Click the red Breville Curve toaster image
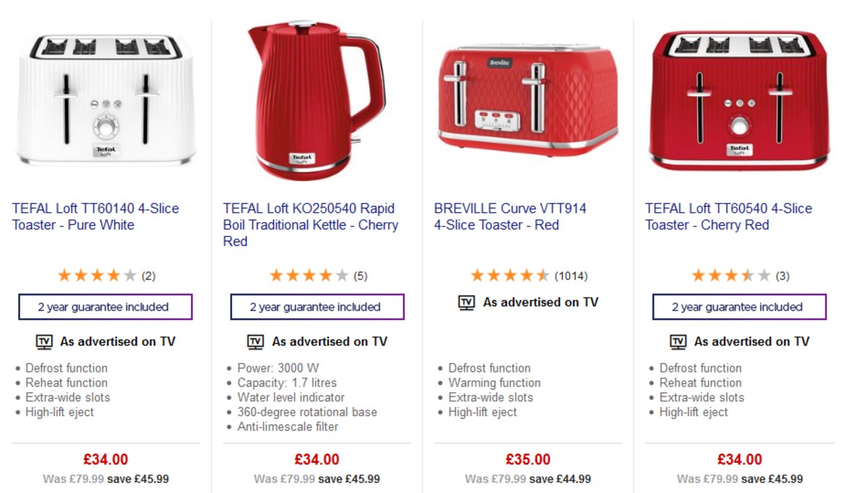 [x=527, y=94]
